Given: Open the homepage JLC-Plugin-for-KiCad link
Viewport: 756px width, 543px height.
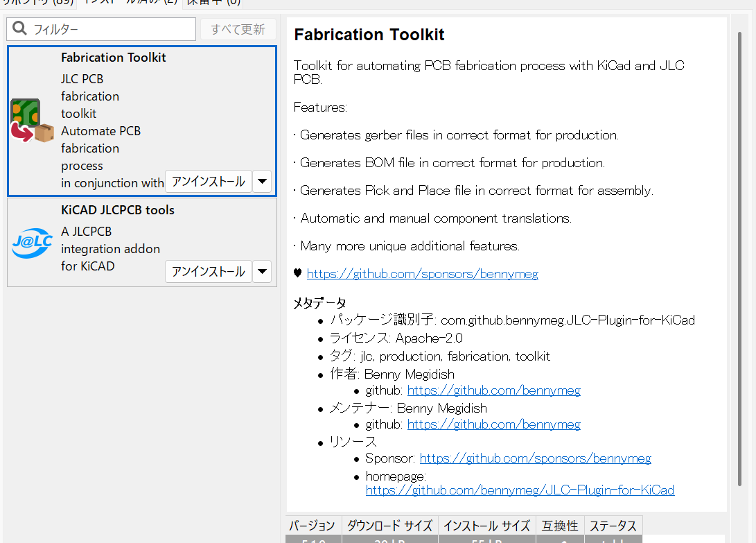Looking at the screenshot, I should (520, 490).
